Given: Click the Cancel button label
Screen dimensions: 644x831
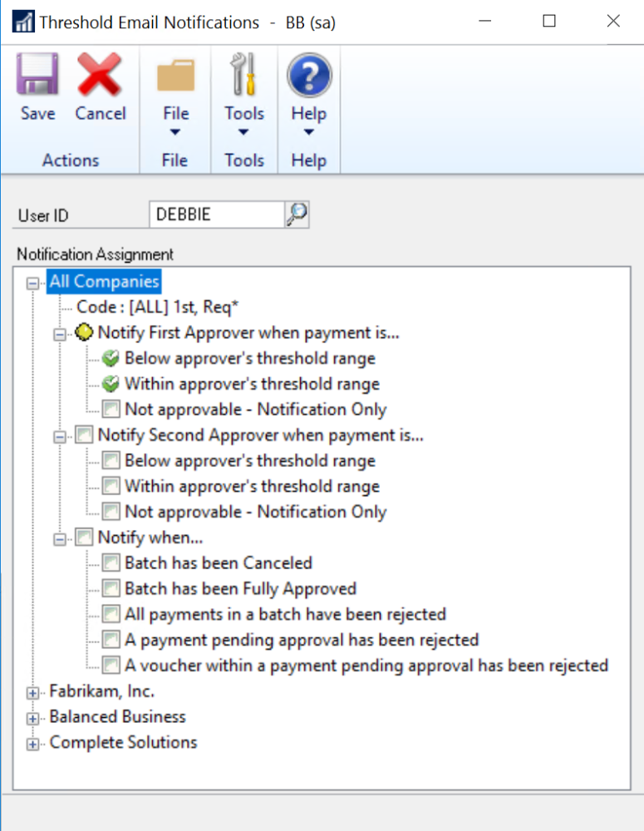Looking at the screenshot, I should pos(101,113).
